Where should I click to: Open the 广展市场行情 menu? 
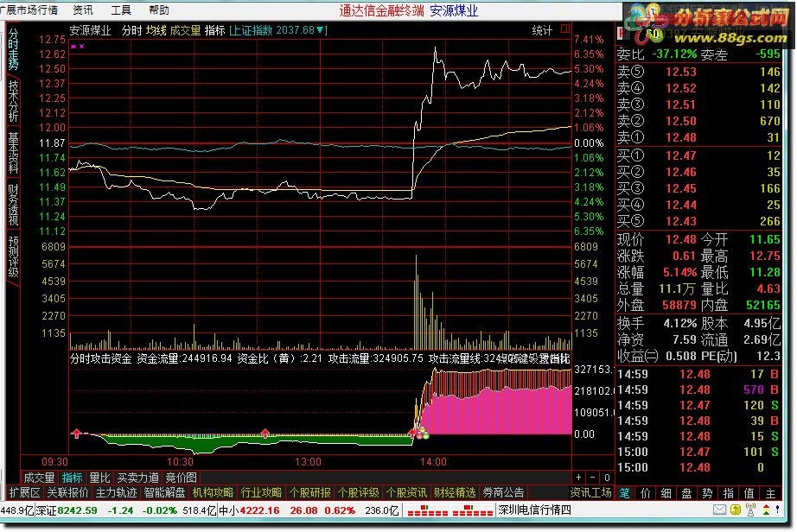click(29, 9)
